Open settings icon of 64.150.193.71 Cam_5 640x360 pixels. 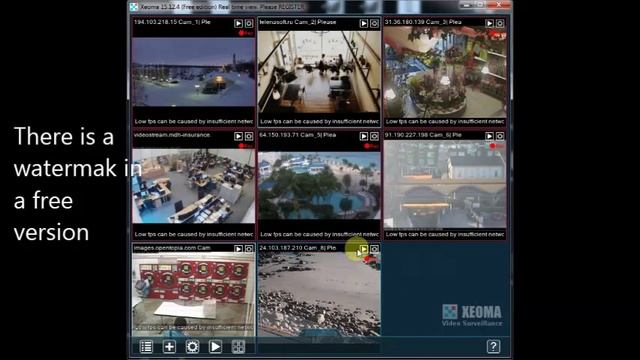pyautogui.click(x=374, y=136)
